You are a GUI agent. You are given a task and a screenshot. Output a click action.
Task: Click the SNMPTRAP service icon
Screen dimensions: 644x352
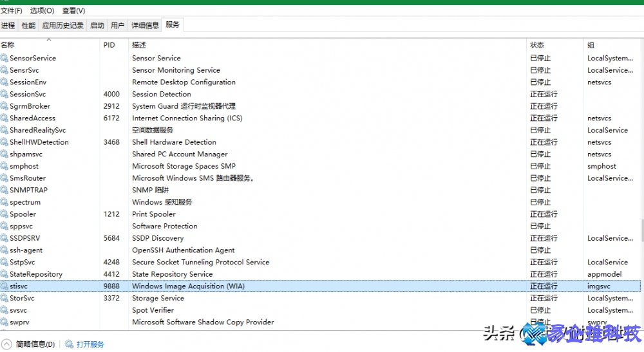point(5,190)
